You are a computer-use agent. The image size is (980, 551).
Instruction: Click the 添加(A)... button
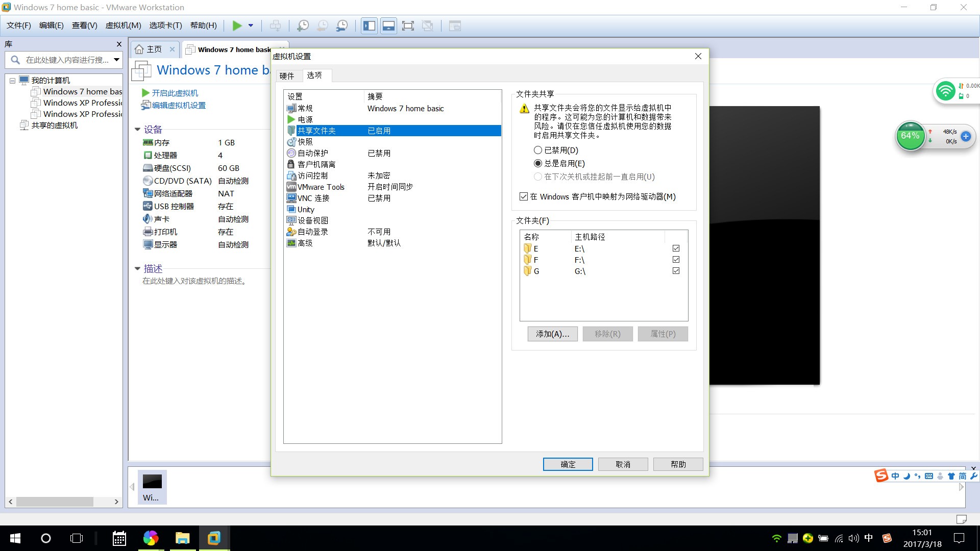(x=553, y=334)
